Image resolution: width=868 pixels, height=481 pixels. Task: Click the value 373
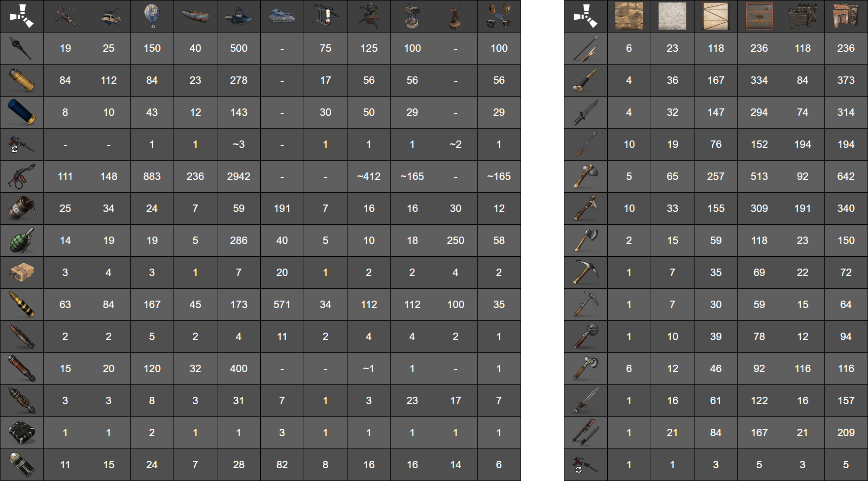pos(846,80)
